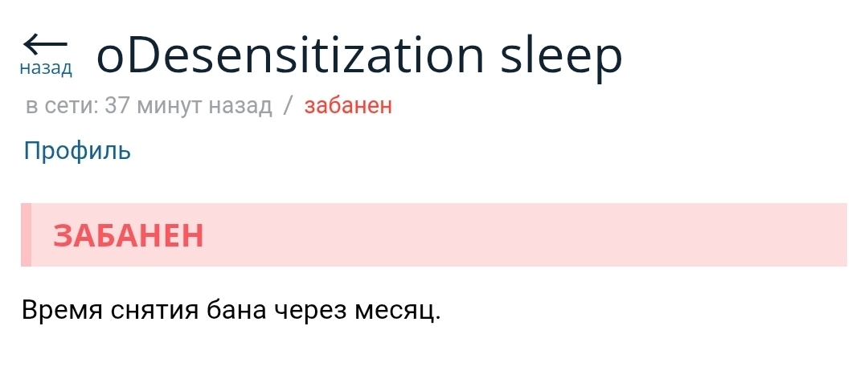Open the 'Профиль' link
The width and height of the screenshot is (868, 379).
[x=77, y=150]
